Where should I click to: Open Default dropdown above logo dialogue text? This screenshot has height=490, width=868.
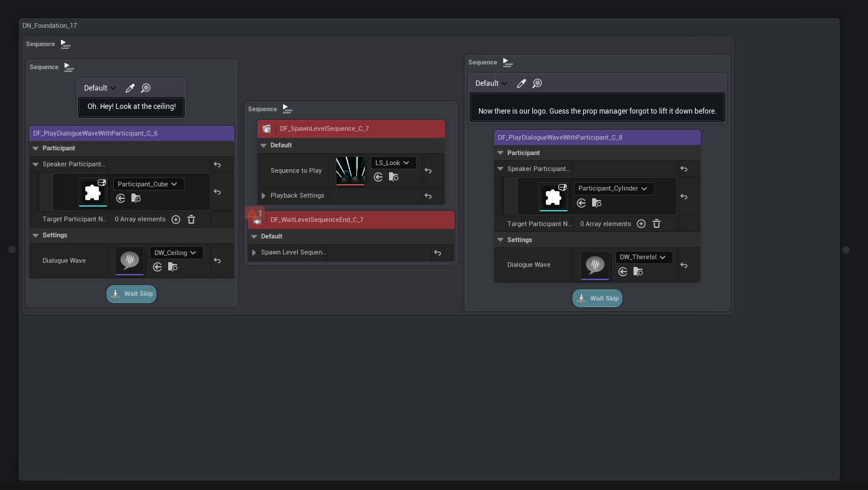tap(491, 83)
